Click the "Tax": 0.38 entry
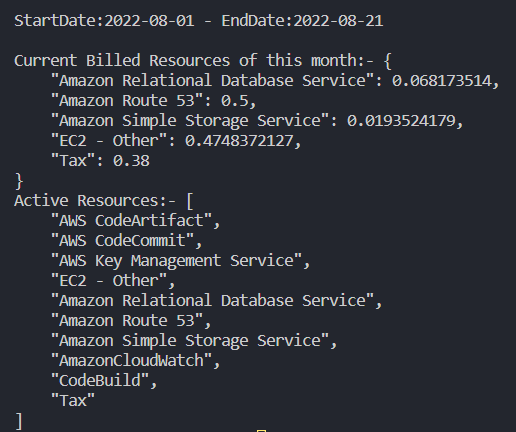This screenshot has height=432, width=516. (x=100, y=161)
